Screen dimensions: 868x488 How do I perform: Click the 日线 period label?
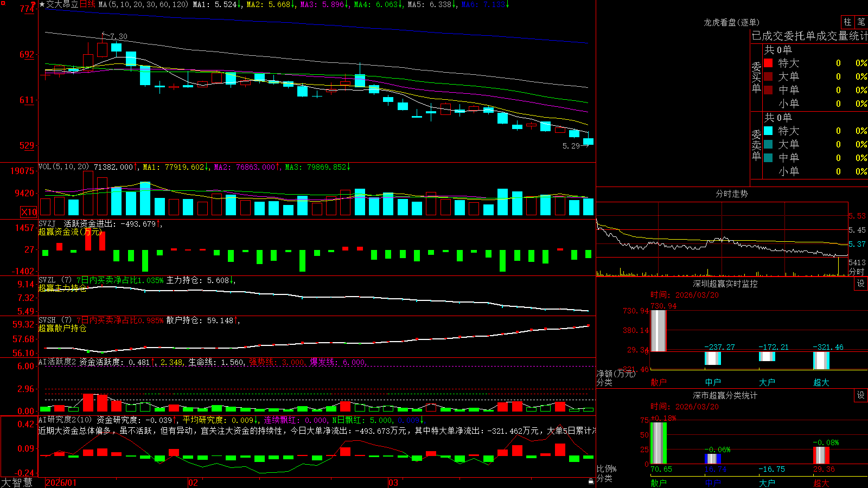click(x=87, y=4)
